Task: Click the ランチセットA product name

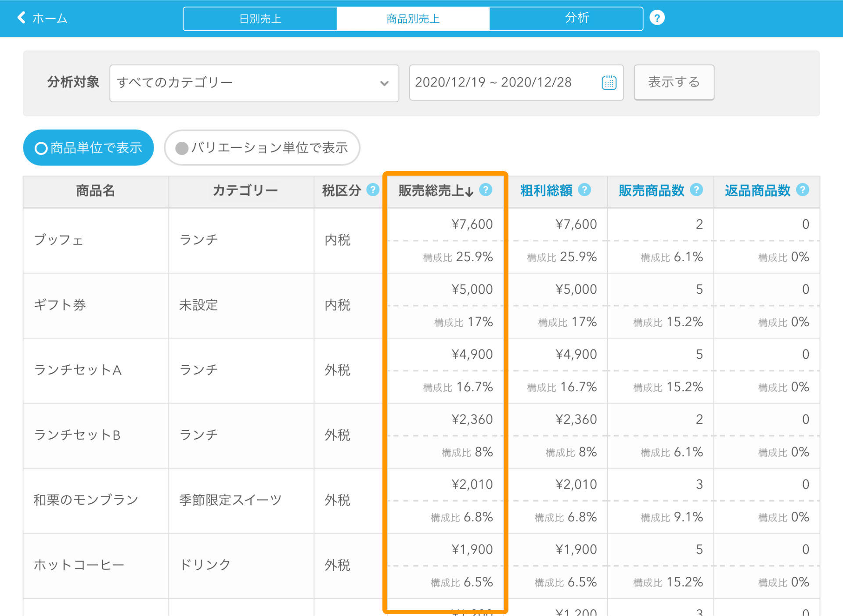Action: pyautogui.click(x=78, y=370)
